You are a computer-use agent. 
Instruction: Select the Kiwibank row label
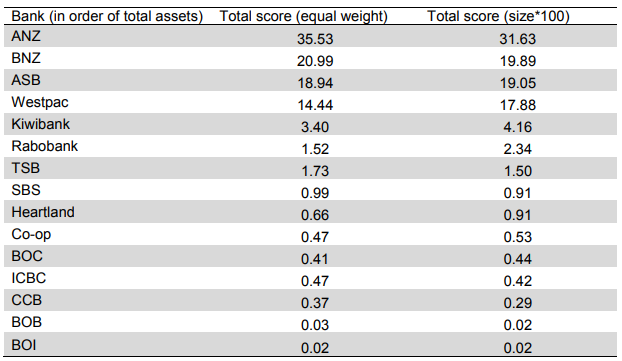(x=40, y=124)
